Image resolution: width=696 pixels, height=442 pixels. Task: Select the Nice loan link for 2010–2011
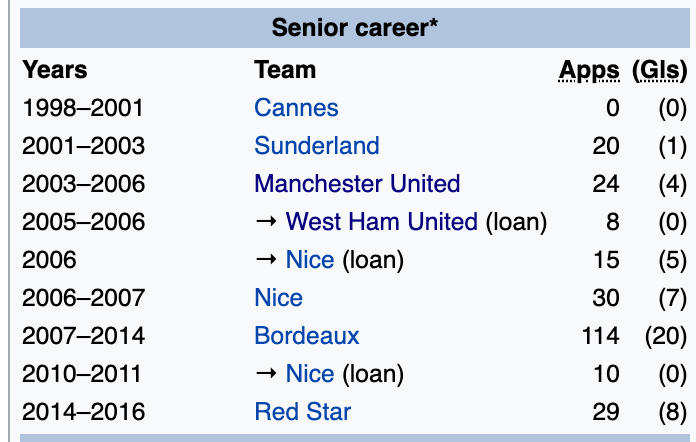tap(309, 374)
